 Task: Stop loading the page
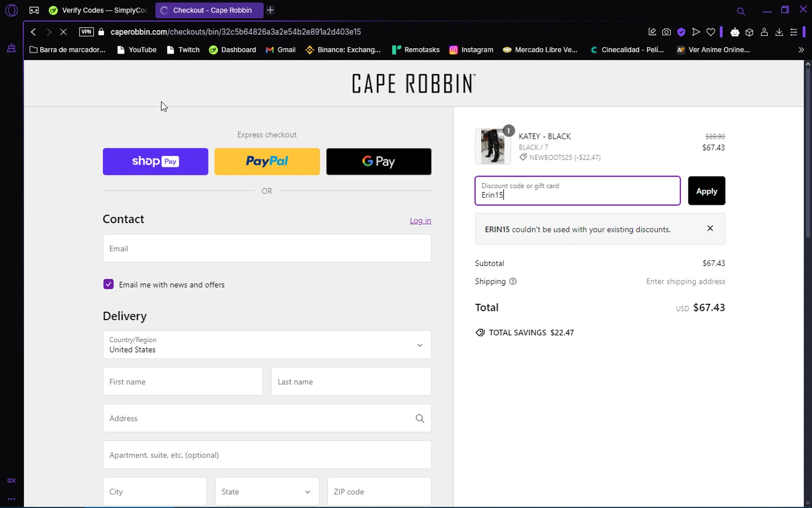click(64, 32)
